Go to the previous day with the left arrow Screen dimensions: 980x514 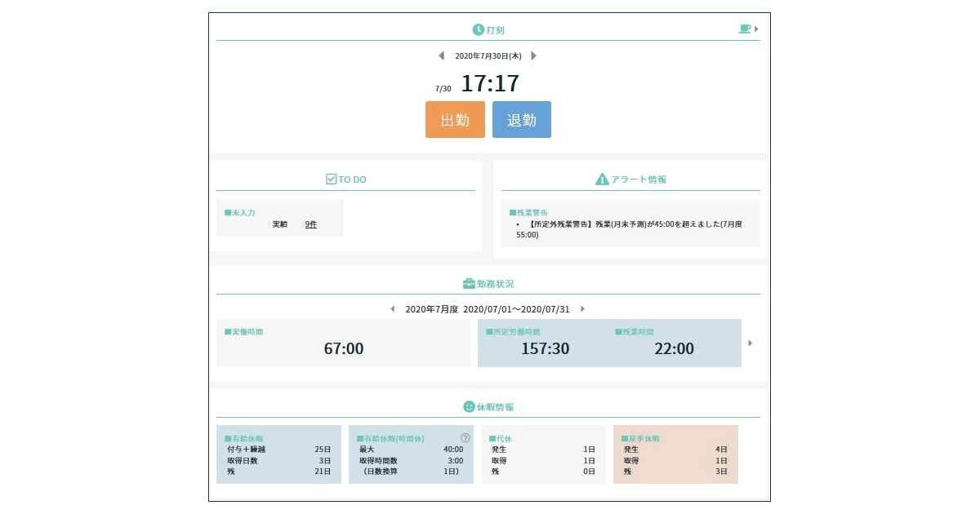point(439,55)
